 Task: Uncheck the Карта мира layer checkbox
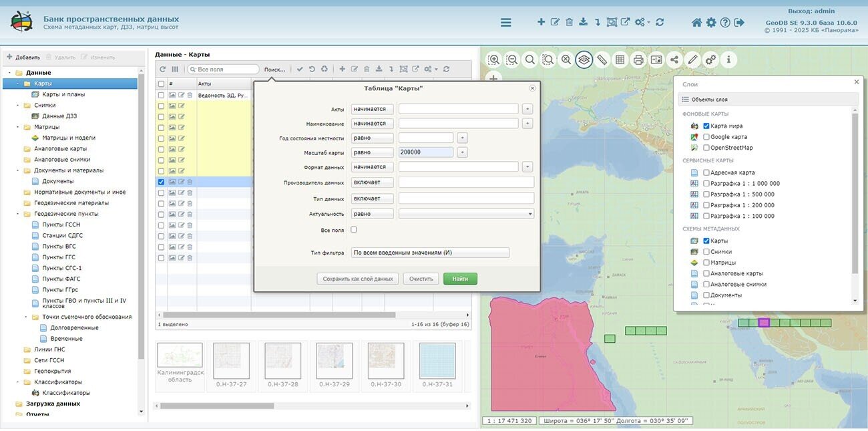(706, 126)
